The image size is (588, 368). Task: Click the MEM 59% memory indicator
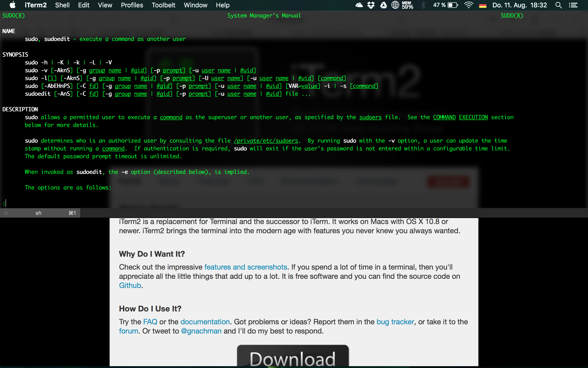pyautogui.click(x=407, y=5)
